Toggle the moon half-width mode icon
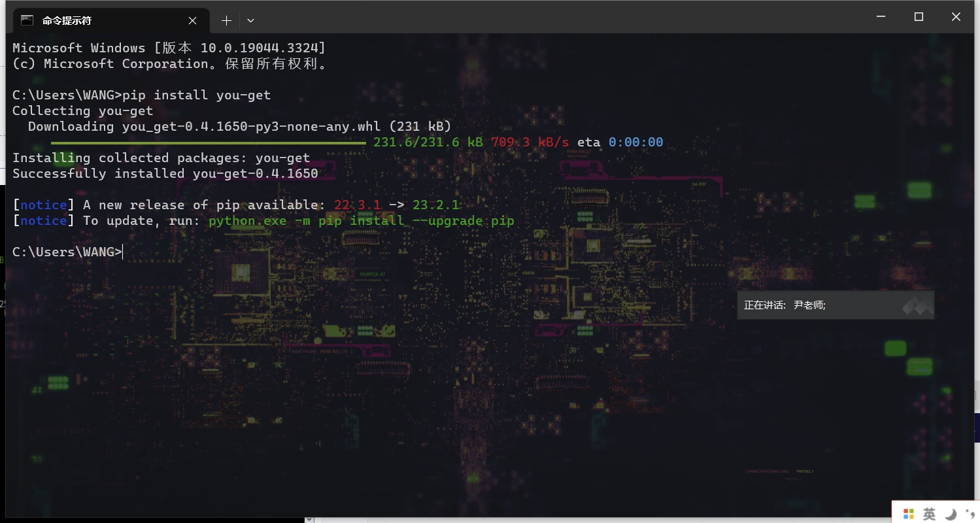The height and width of the screenshot is (523, 980). click(x=951, y=514)
